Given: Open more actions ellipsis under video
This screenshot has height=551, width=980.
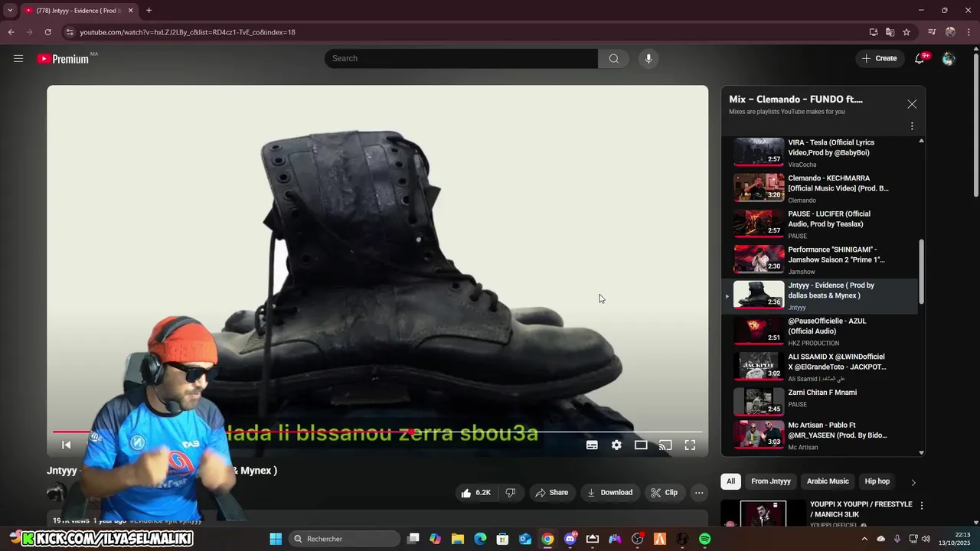Looking at the screenshot, I should (x=699, y=493).
